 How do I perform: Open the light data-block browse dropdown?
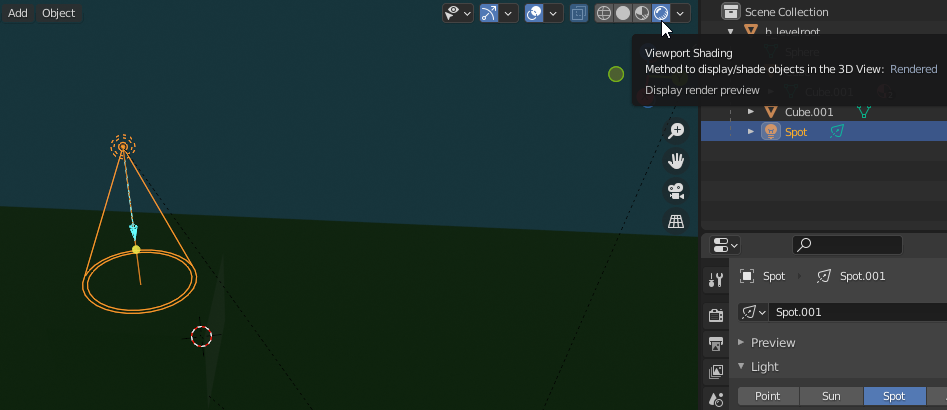tap(753, 312)
